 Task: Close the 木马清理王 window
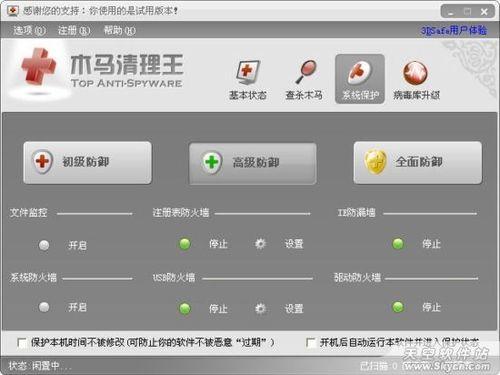tap(484, 12)
